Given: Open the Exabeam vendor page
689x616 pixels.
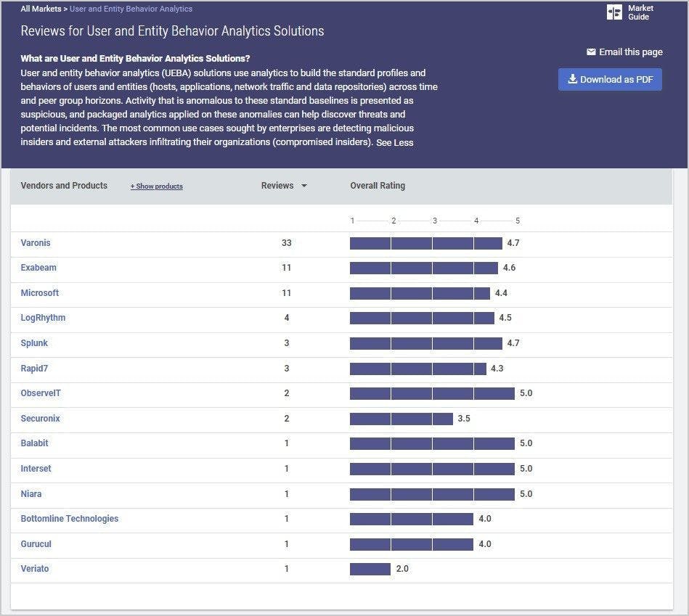Looking at the screenshot, I should click(x=38, y=268).
